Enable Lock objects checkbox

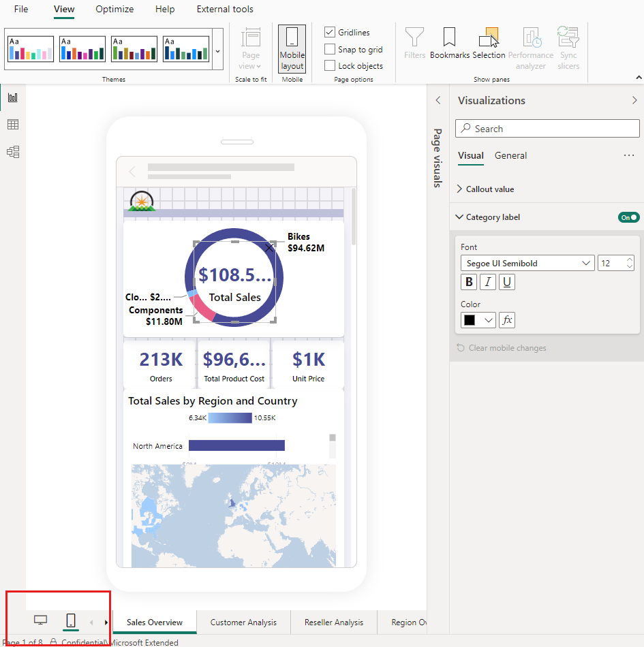click(330, 66)
